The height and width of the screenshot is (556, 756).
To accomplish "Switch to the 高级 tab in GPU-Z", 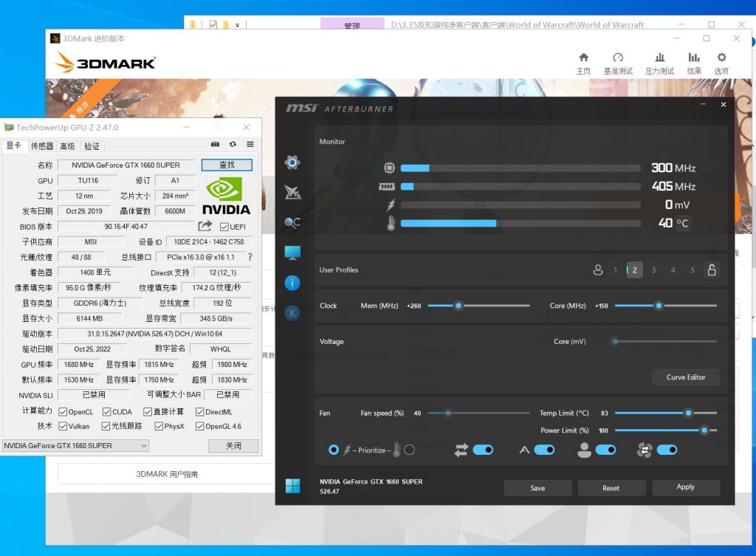I will (68, 146).
